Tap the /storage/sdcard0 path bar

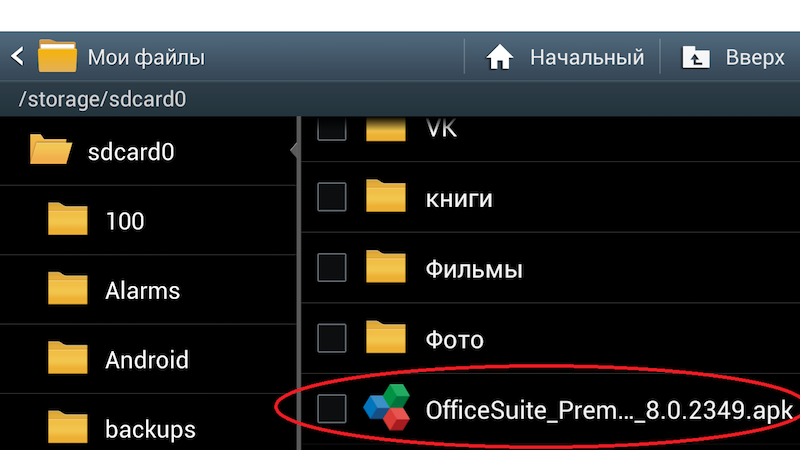pyautogui.click(x=400, y=99)
